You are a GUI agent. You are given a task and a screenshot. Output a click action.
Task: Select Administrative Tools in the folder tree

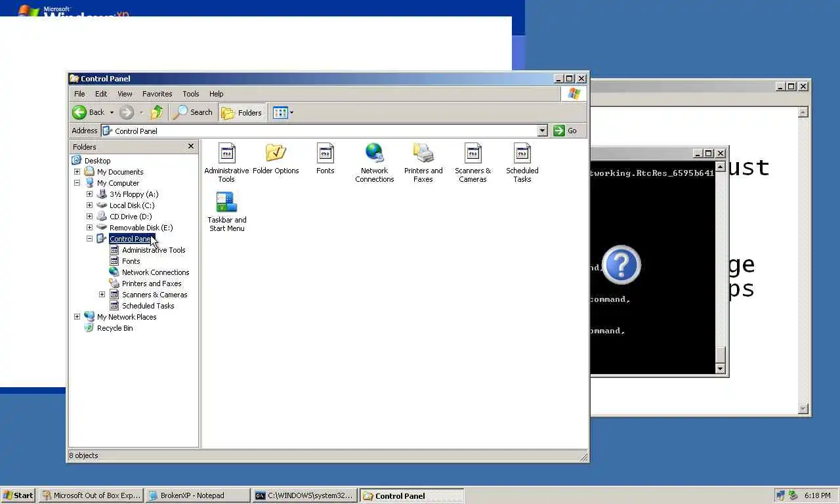point(154,250)
